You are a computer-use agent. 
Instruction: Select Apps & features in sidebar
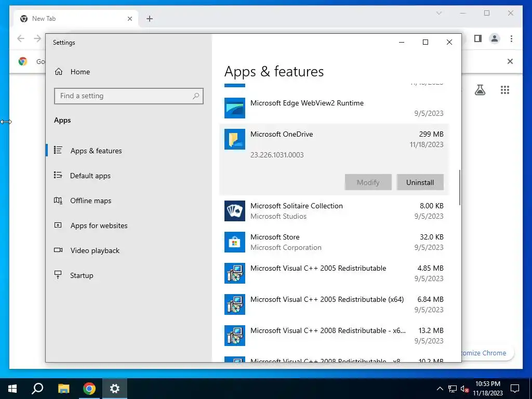[129, 150]
